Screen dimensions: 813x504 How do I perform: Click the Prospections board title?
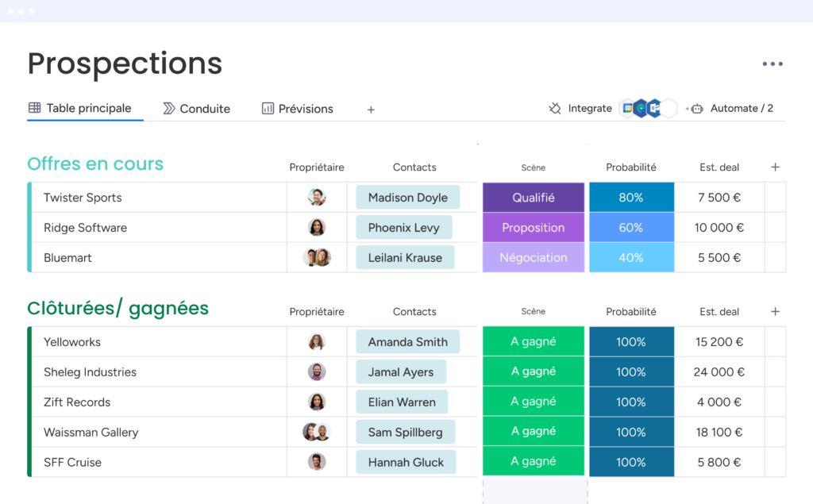(125, 63)
